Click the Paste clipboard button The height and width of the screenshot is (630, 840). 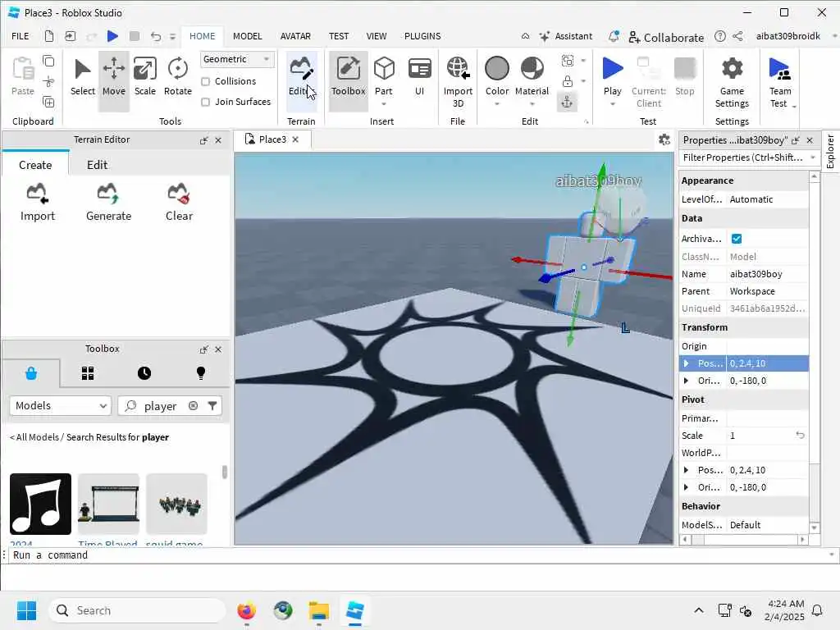tap(23, 76)
